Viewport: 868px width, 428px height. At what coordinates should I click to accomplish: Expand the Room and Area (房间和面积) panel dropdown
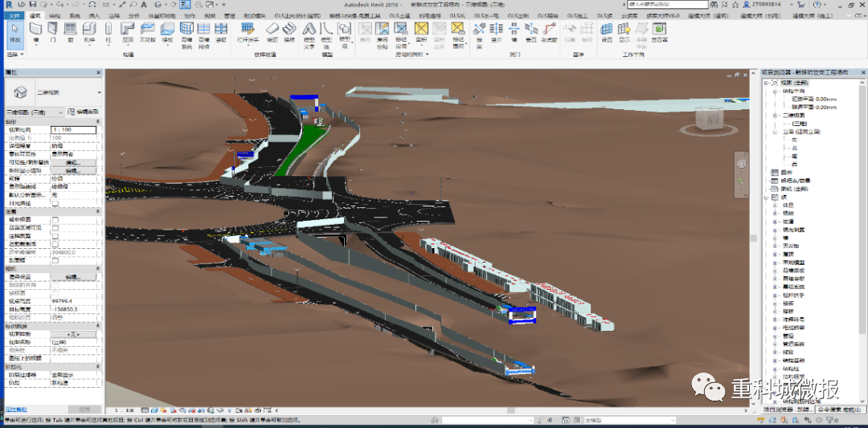coord(411,54)
